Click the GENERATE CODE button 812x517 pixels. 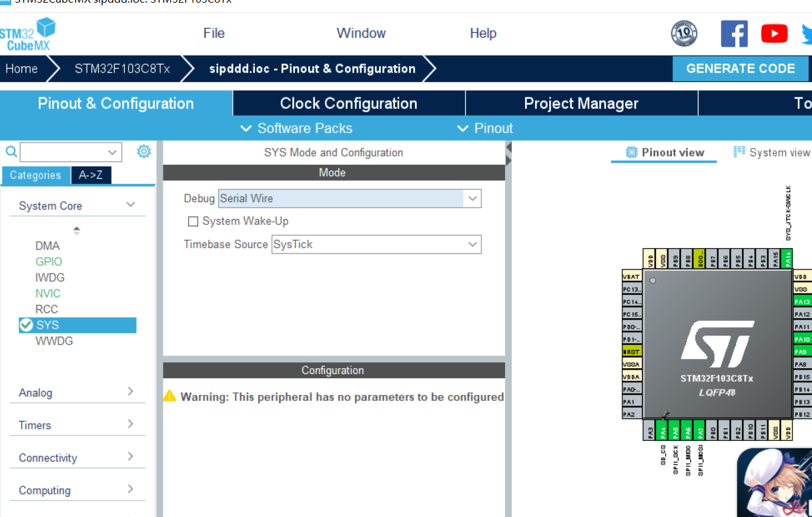(x=741, y=69)
